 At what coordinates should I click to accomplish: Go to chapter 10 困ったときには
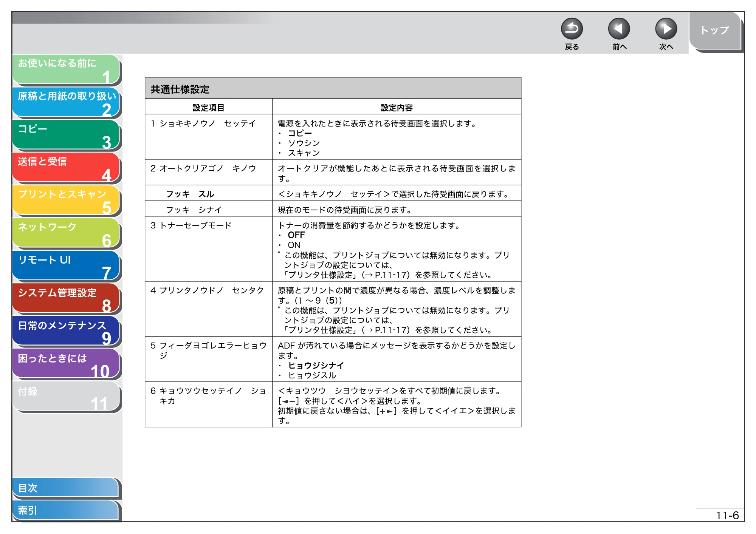[66, 364]
